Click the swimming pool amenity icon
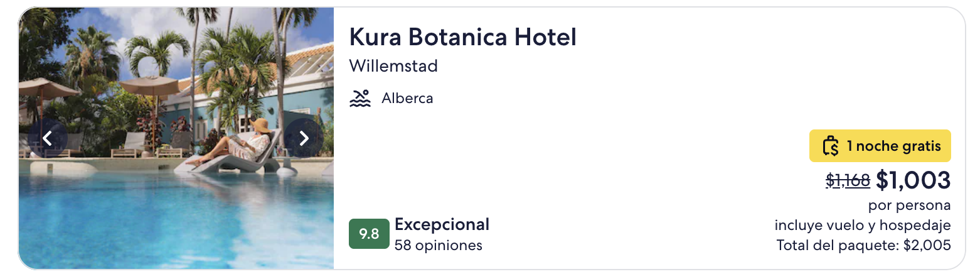 tap(360, 99)
